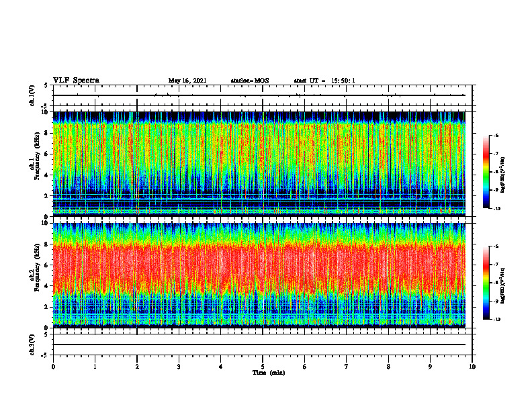Click the "VLF Spectra" plot title
The height and width of the screenshot is (411, 532).
coord(76,81)
